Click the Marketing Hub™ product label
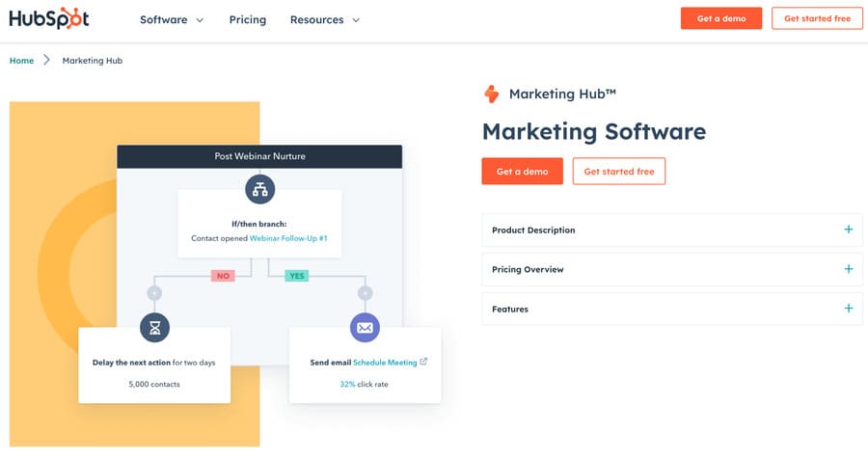This screenshot has height=459, width=868. pyautogui.click(x=562, y=94)
